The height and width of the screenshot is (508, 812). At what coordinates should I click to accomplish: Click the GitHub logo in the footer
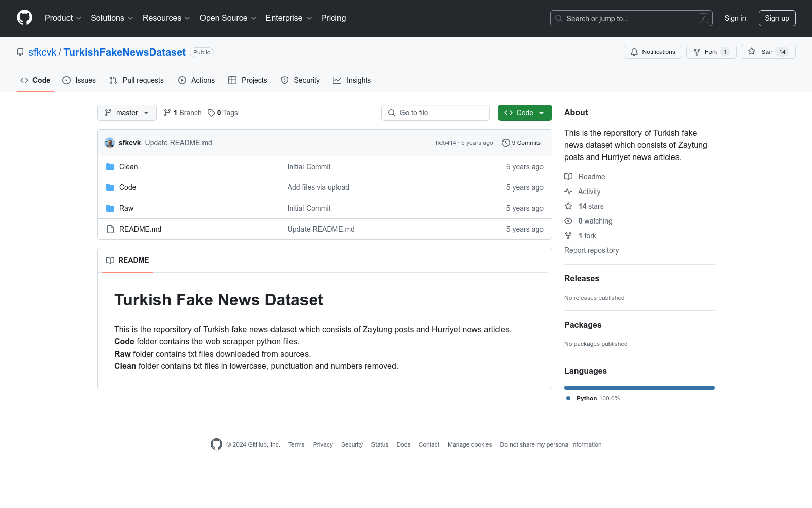(216, 444)
